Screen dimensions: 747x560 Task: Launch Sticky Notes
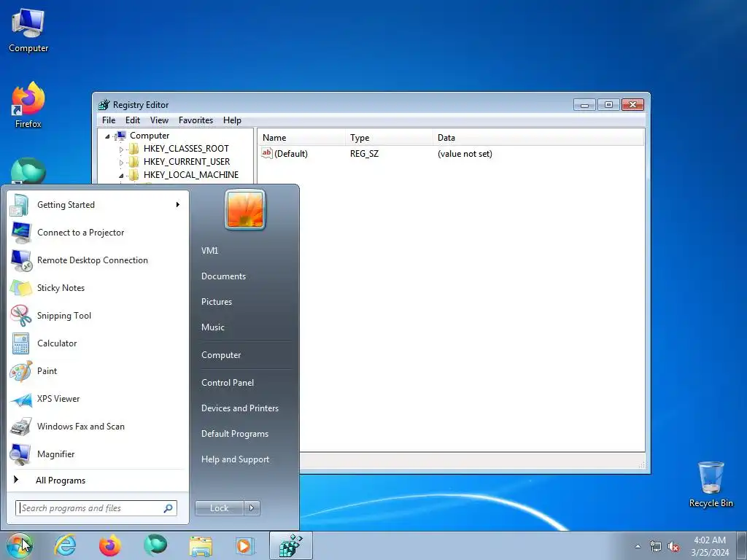(97, 287)
